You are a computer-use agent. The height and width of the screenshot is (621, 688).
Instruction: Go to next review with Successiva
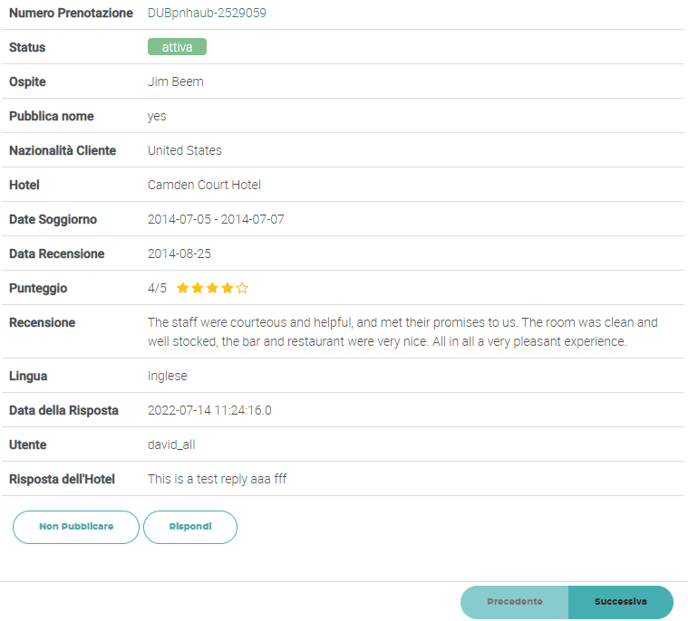click(620, 602)
